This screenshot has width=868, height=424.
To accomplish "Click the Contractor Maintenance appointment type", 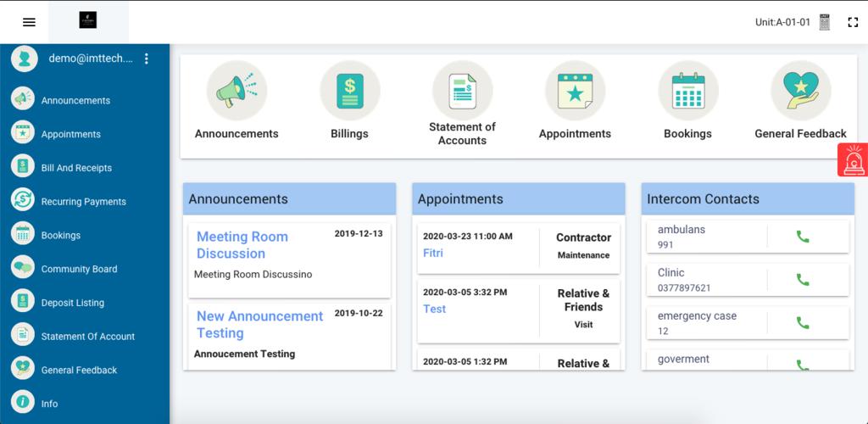I will pos(583,246).
